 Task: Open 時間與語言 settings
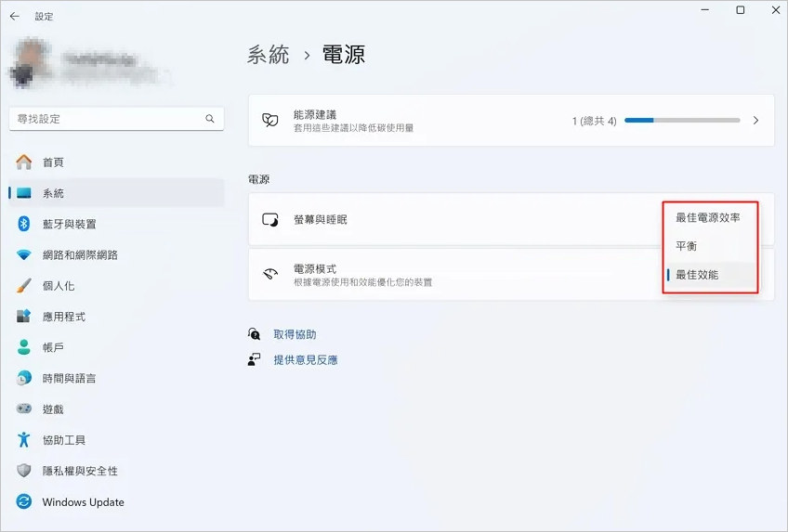click(116, 378)
